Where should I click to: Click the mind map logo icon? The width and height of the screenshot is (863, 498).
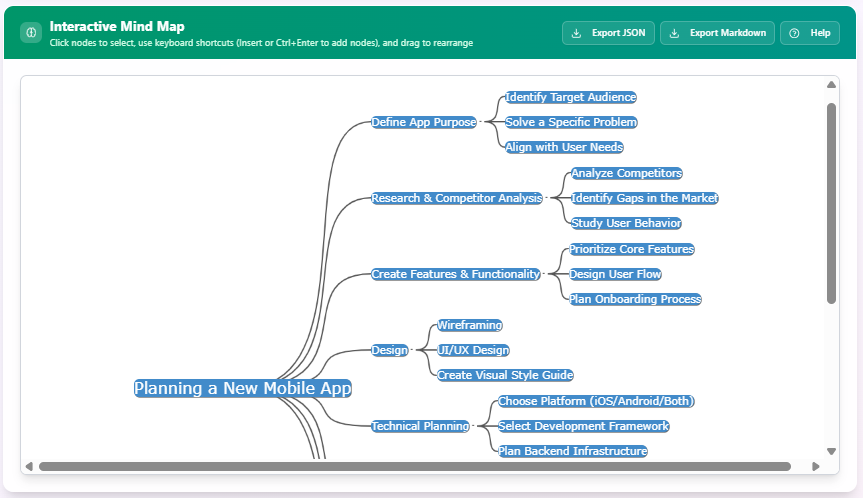click(31, 33)
